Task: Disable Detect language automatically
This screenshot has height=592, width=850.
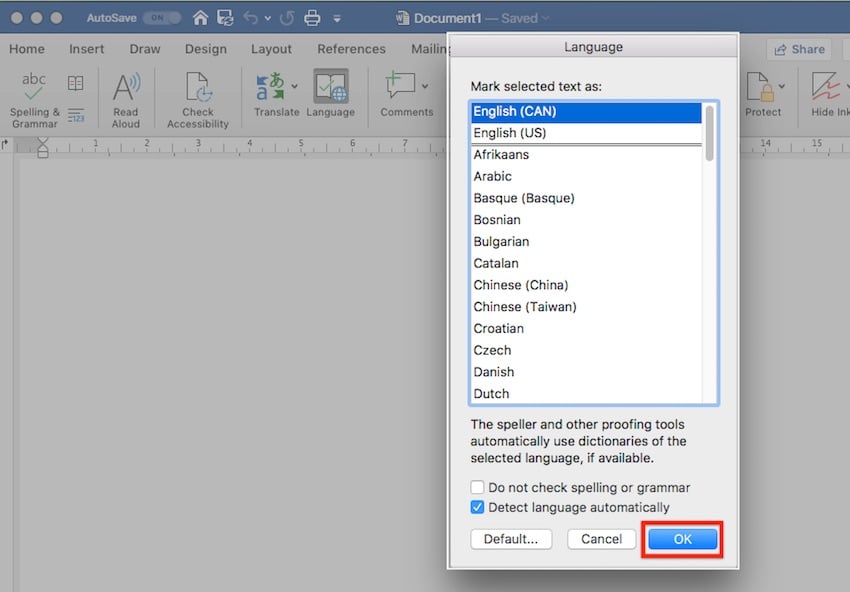Action: point(478,507)
